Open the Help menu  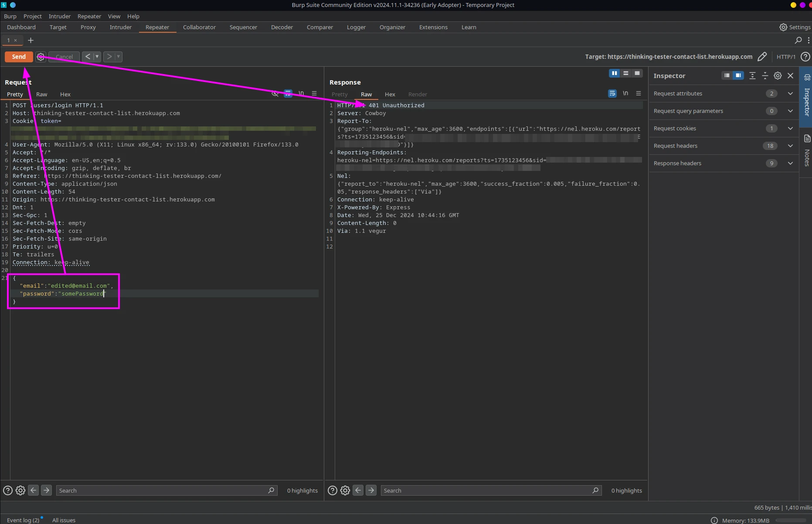tap(133, 16)
